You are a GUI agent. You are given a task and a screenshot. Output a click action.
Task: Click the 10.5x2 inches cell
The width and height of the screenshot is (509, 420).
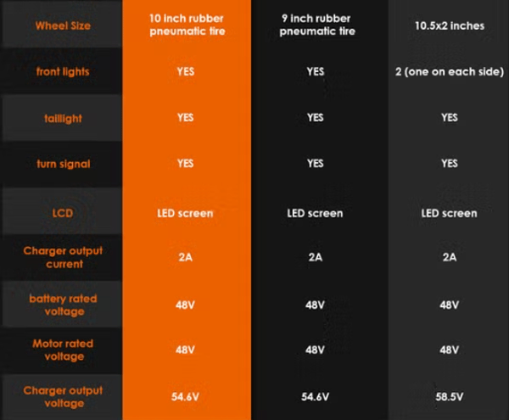click(x=449, y=25)
